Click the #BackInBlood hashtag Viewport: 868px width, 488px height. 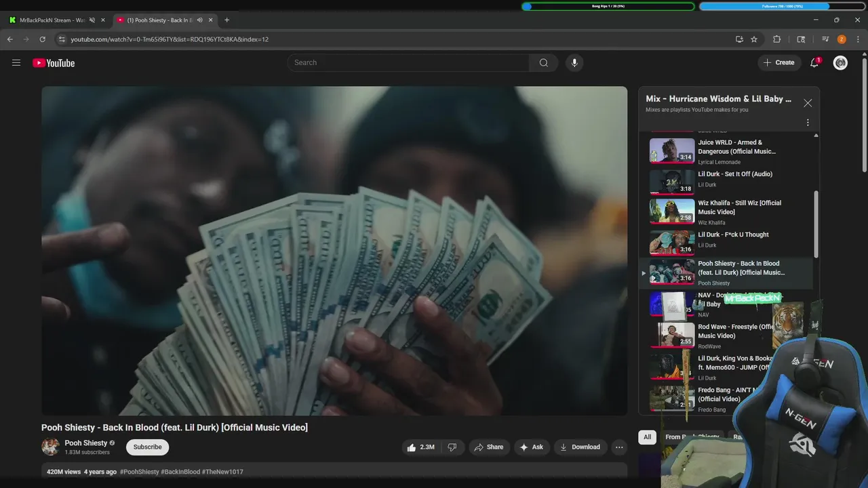[x=180, y=472]
